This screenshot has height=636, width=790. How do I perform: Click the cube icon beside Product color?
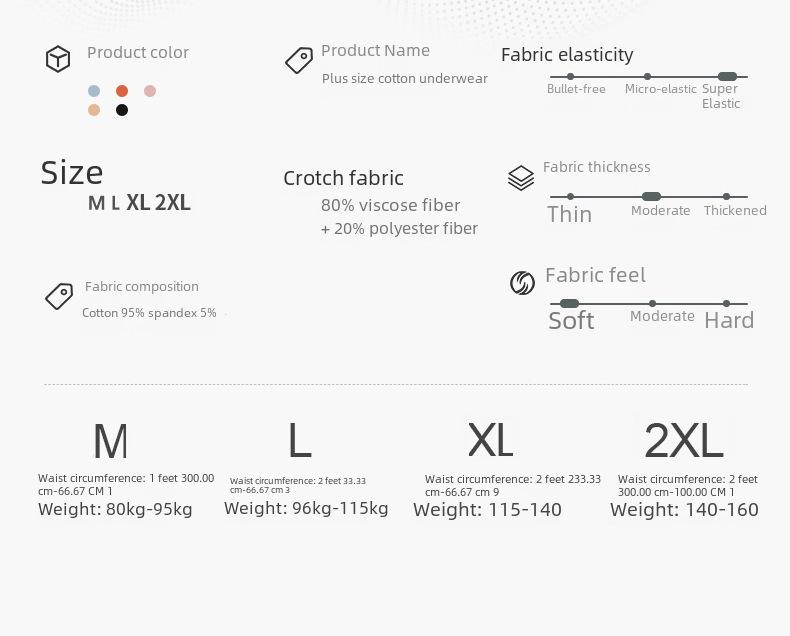point(58,59)
